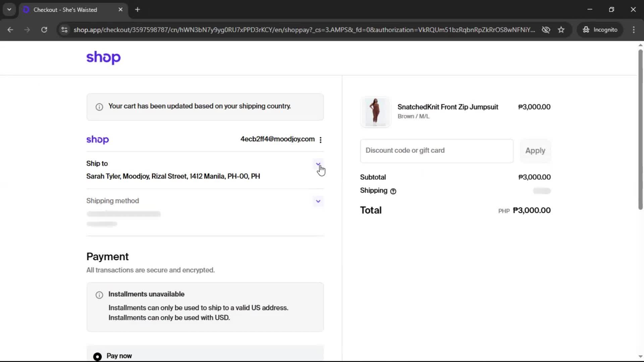Click the Shipping help question icon

393,191
